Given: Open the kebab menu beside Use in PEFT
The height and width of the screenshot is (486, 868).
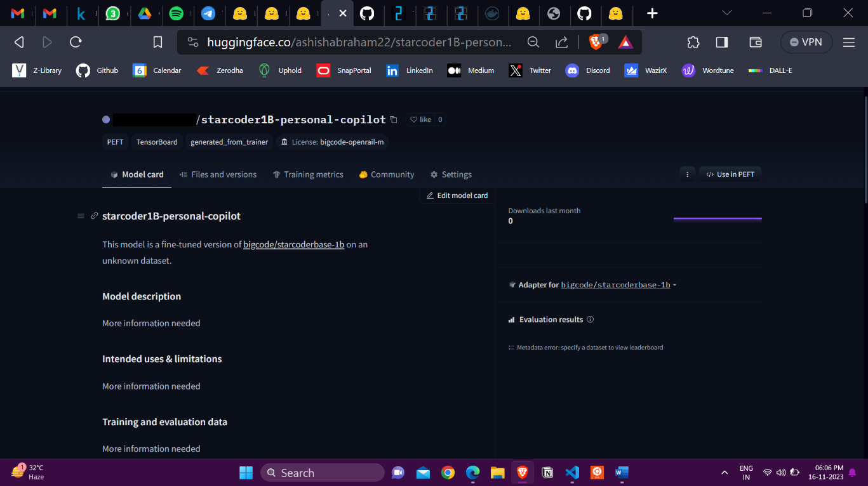Looking at the screenshot, I should click(687, 174).
